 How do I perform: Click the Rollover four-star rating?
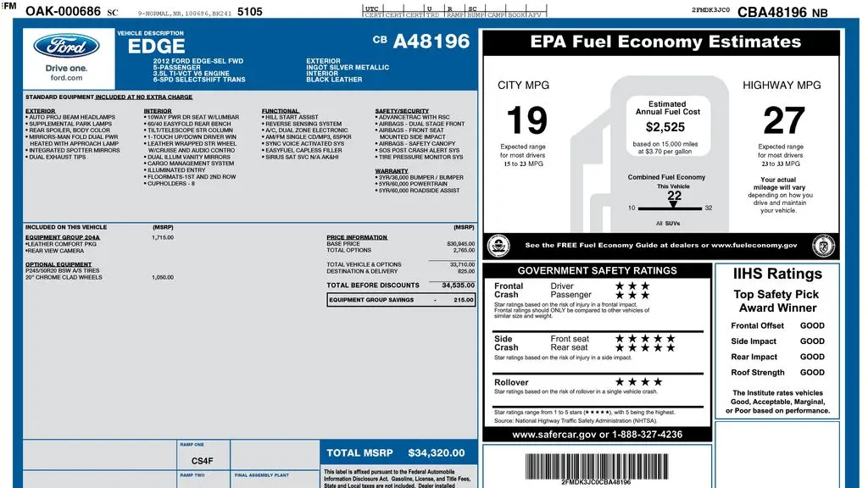(x=639, y=382)
